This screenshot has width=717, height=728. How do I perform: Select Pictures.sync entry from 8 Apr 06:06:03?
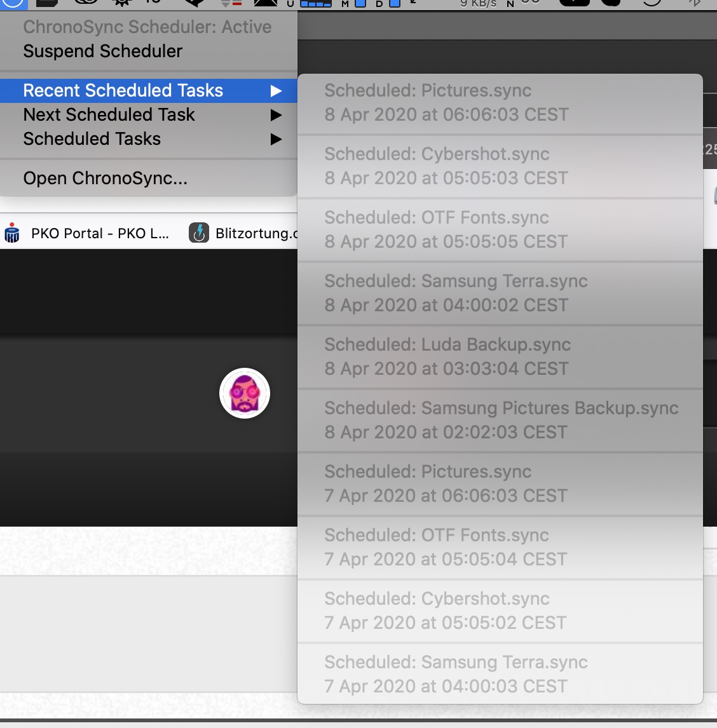(x=500, y=103)
